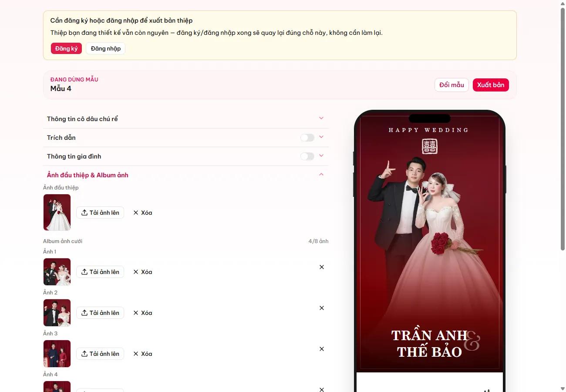Click the Đăng nhập button

[x=106, y=48]
